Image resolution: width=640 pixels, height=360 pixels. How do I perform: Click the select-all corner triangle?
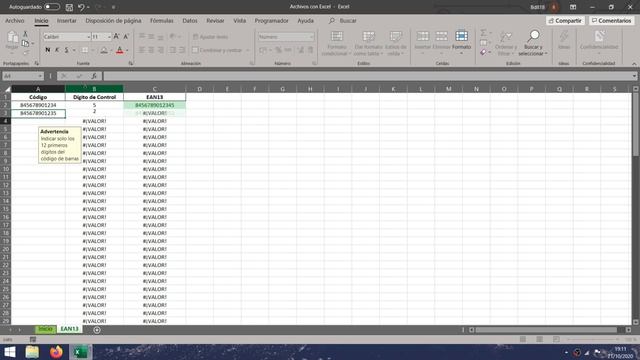click(7, 89)
